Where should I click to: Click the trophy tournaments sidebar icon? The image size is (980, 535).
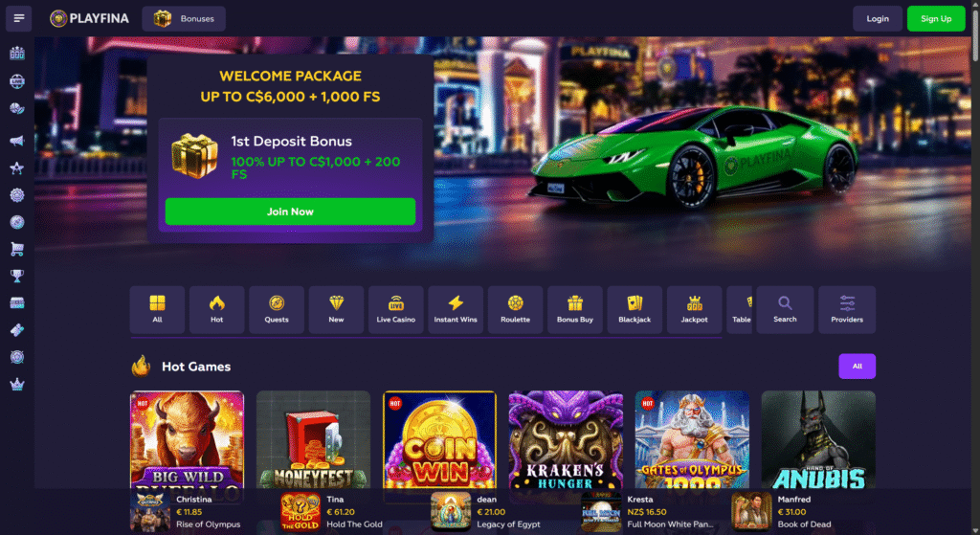click(x=17, y=276)
